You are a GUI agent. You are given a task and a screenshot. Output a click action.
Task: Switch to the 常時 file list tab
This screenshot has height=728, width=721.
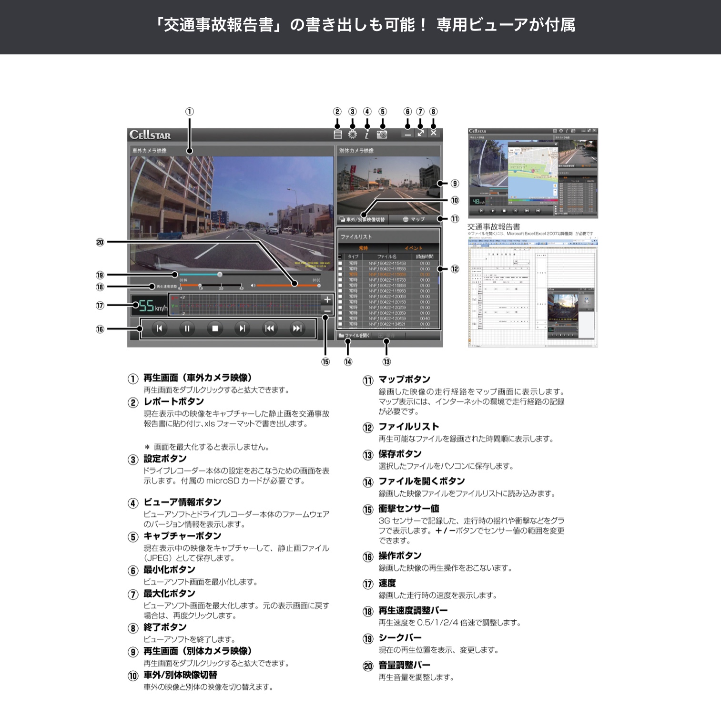pos(363,248)
